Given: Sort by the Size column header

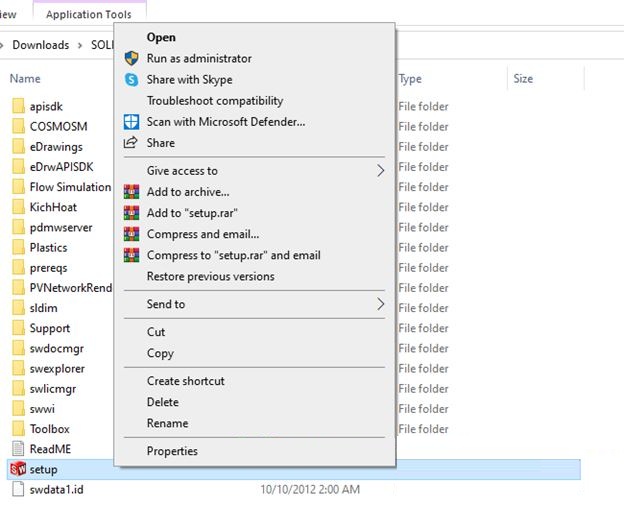Looking at the screenshot, I should pos(523,78).
